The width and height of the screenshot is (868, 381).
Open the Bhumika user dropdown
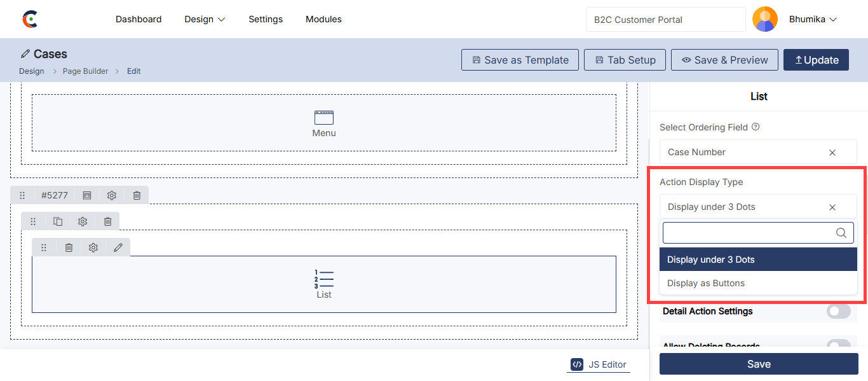tap(813, 19)
